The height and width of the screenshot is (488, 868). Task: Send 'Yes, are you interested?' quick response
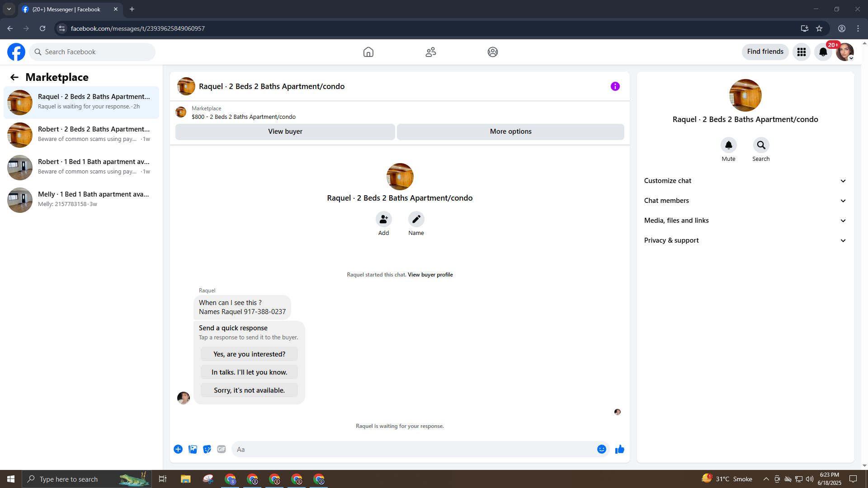point(250,354)
